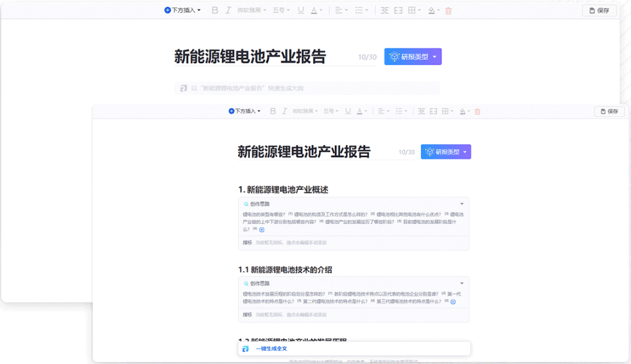
Task: Add question with plus icon in section 1.1 ideas
Action: (453, 302)
